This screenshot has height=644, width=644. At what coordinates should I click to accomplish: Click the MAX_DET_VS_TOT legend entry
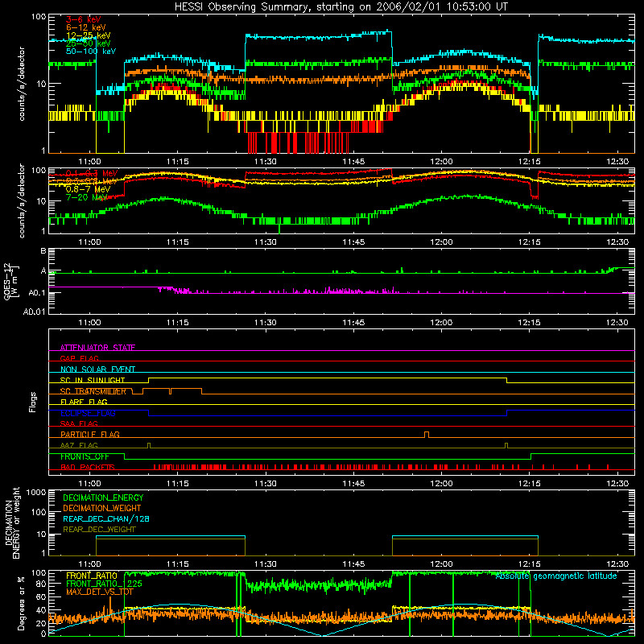[99, 592]
